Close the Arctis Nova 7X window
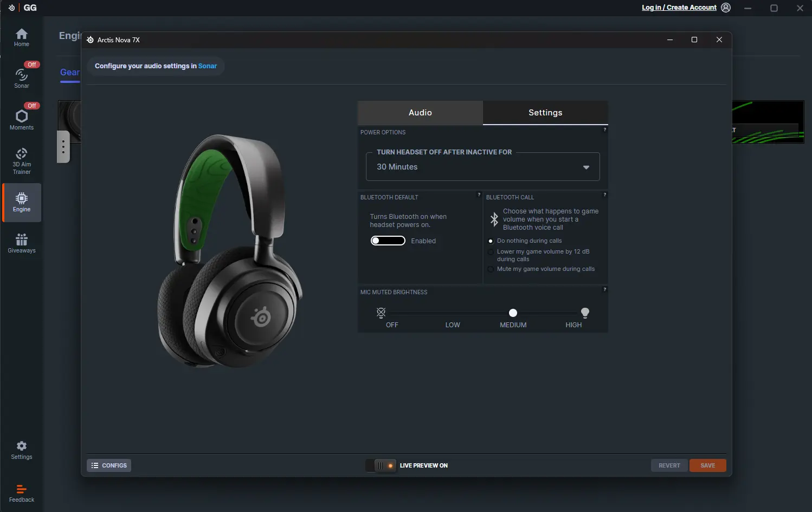The height and width of the screenshot is (512, 812). click(x=719, y=40)
